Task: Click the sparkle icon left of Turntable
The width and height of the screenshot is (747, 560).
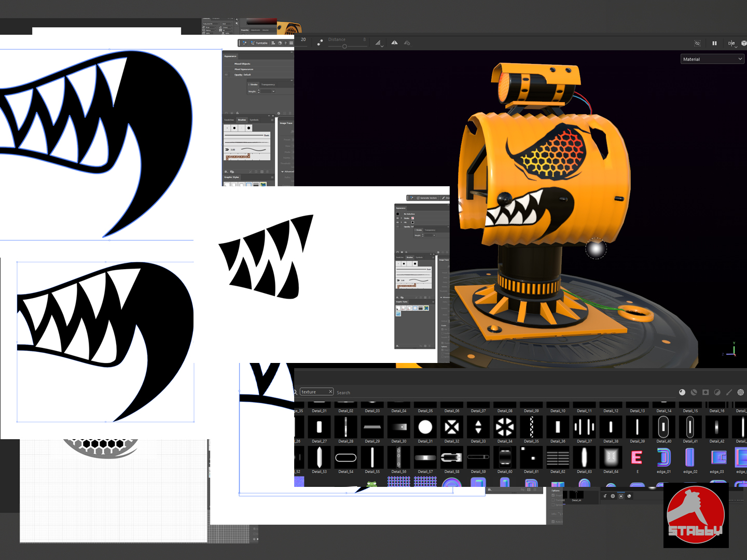Action: [x=244, y=43]
